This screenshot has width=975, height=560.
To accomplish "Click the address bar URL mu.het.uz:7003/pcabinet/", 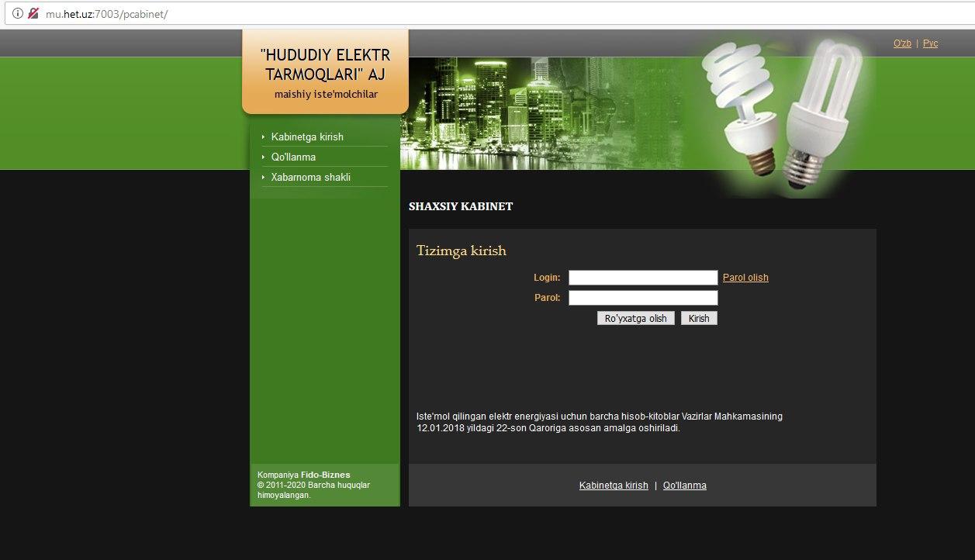I will (105, 13).
